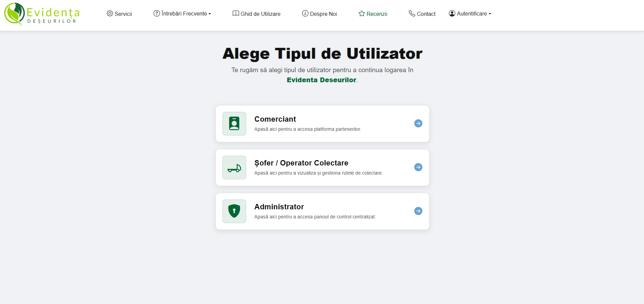Click the Evidenta Deseurilor green link text

[x=321, y=80]
